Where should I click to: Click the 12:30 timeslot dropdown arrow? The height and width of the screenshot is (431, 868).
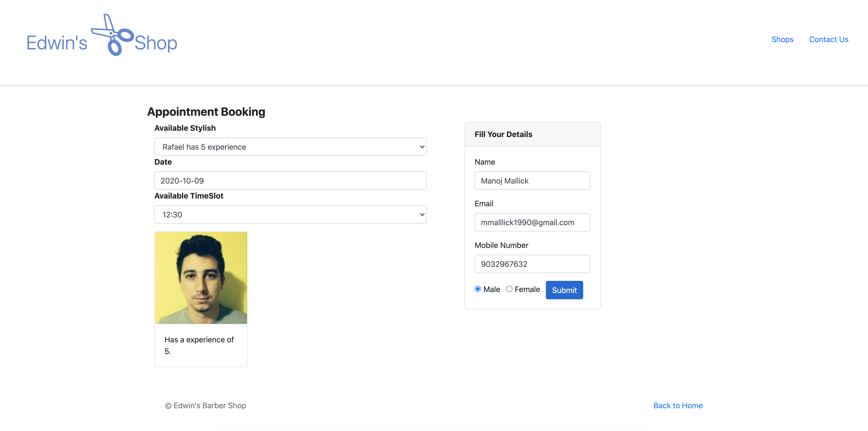click(x=422, y=214)
